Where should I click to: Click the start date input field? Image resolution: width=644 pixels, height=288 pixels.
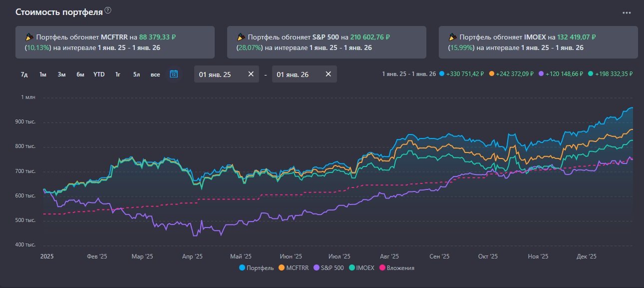tap(220, 74)
